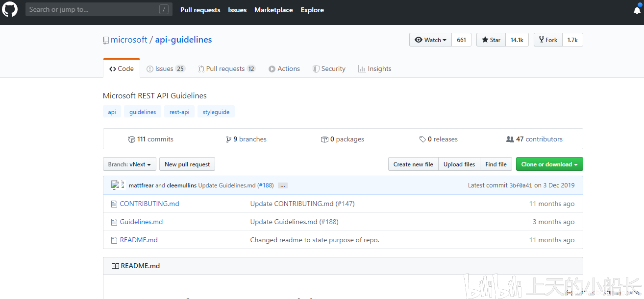Image resolution: width=644 pixels, height=299 pixels.
Task: Open Clone or download dropdown
Action: click(x=549, y=164)
